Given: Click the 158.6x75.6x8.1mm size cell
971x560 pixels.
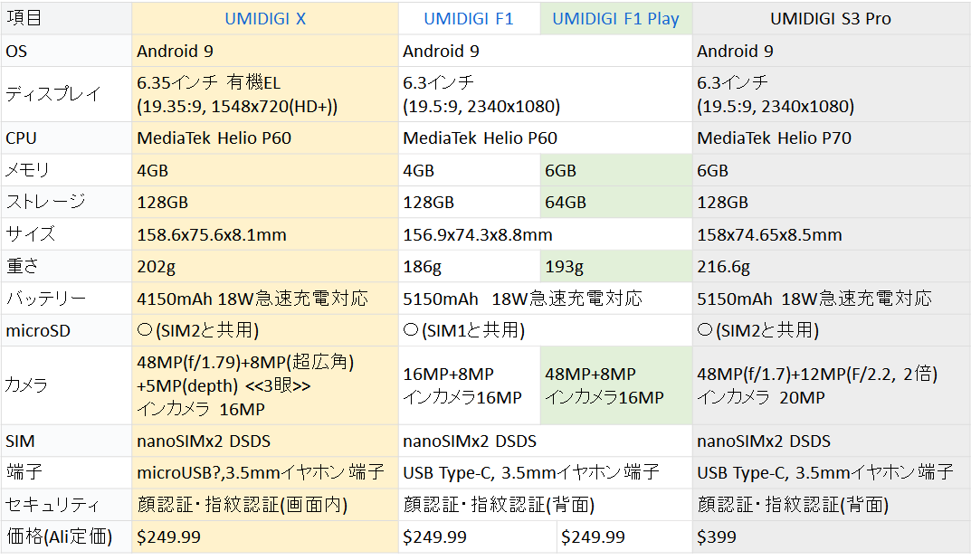Looking at the screenshot, I should tap(264, 234).
